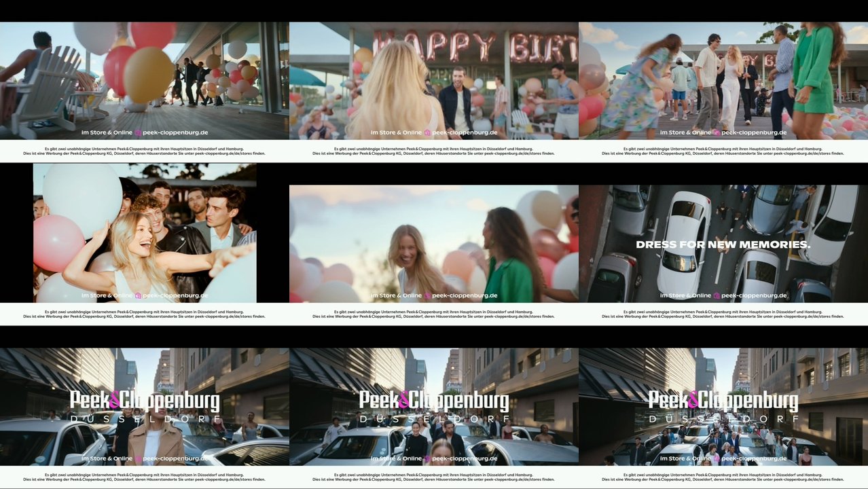Click the legal disclaimer below the green dress dancing frame
Screen dimensions: 868x489
(723, 151)
